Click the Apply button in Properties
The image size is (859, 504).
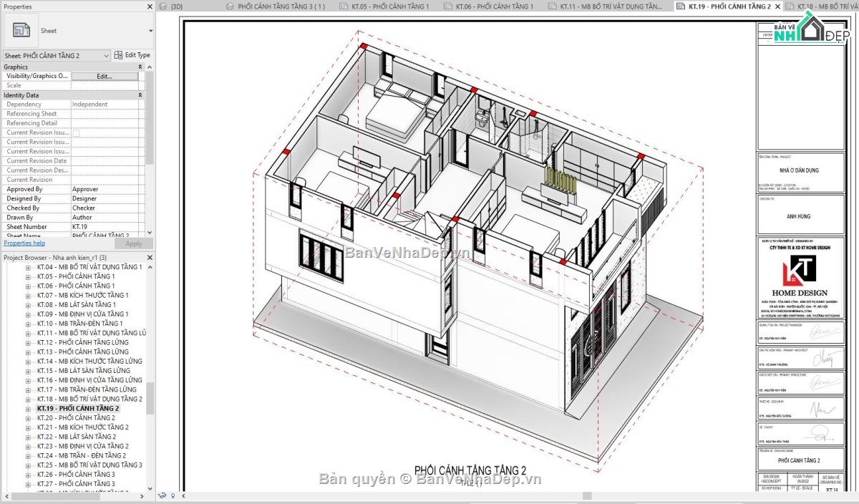click(134, 243)
